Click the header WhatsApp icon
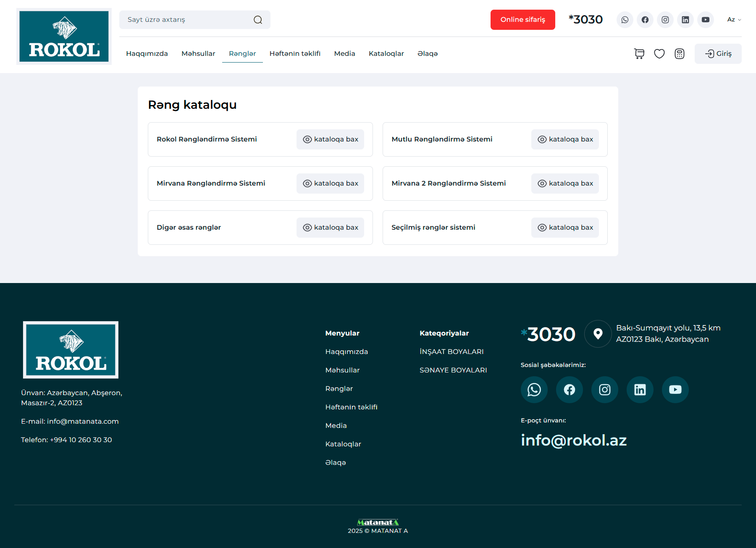This screenshot has height=548, width=756. coord(625,20)
